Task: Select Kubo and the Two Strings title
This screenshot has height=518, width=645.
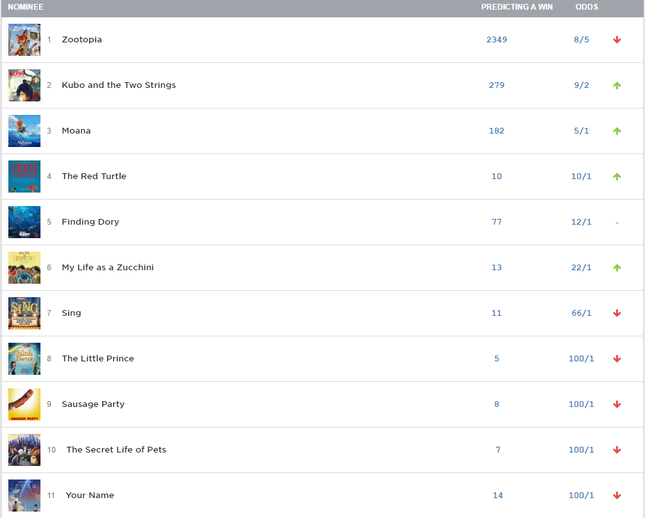Action: tap(118, 85)
